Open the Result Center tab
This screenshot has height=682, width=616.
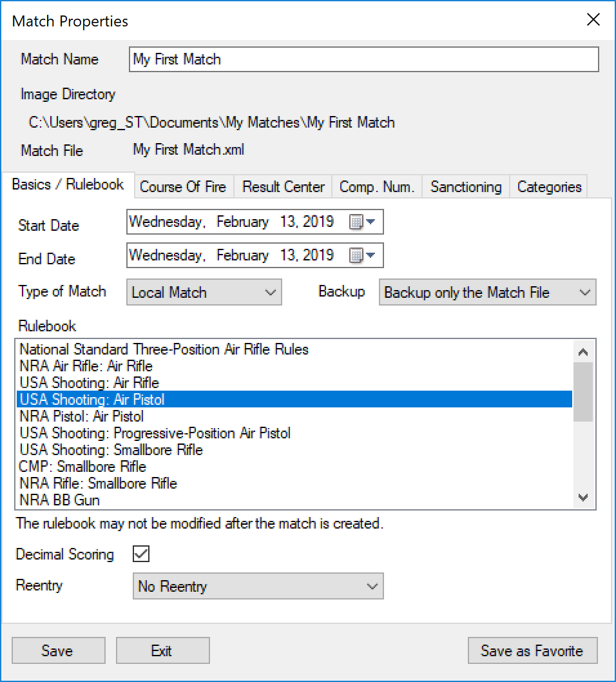tap(283, 187)
